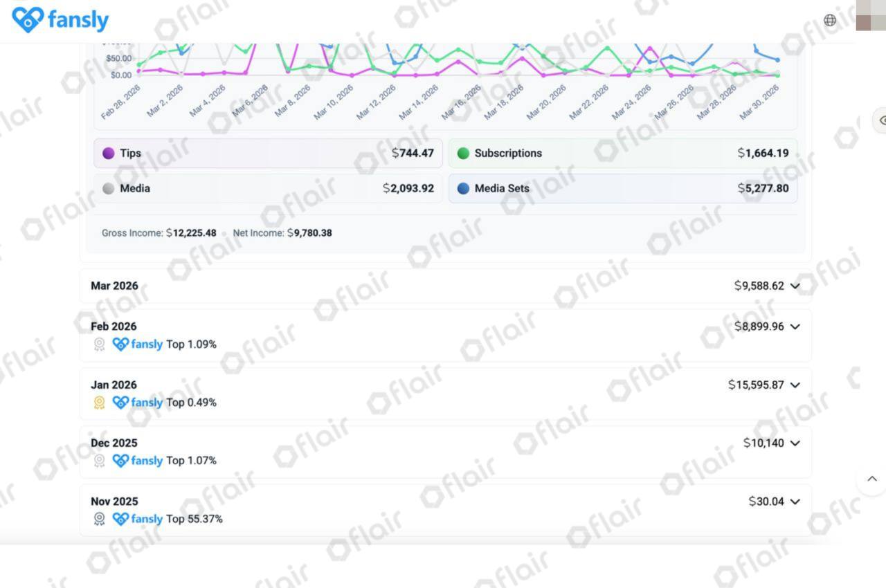This screenshot has height=588, width=886.
Task: Toggle the Subscriptions series in legend
Action: coord(622,153)
